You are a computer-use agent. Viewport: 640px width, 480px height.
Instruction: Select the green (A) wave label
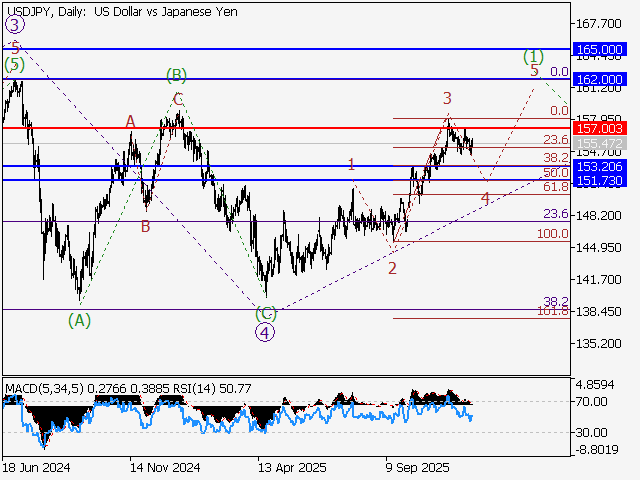coord(79,319)
